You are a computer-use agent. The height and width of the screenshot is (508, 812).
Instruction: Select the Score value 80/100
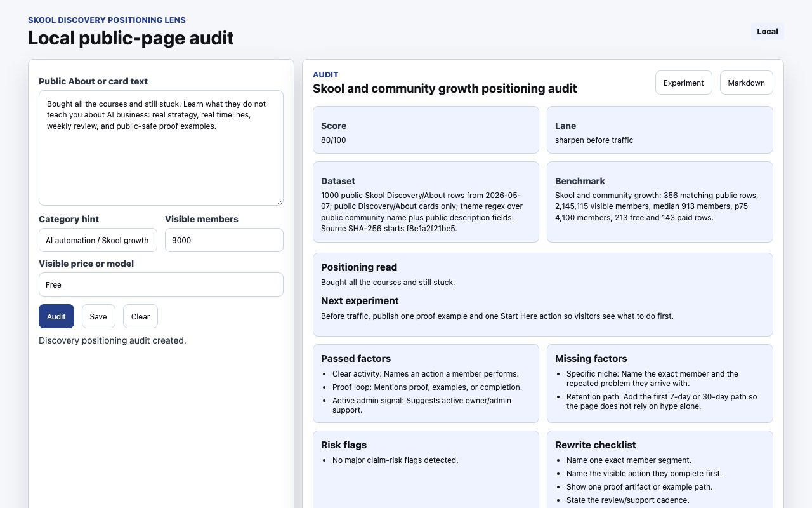pos(334,140)
